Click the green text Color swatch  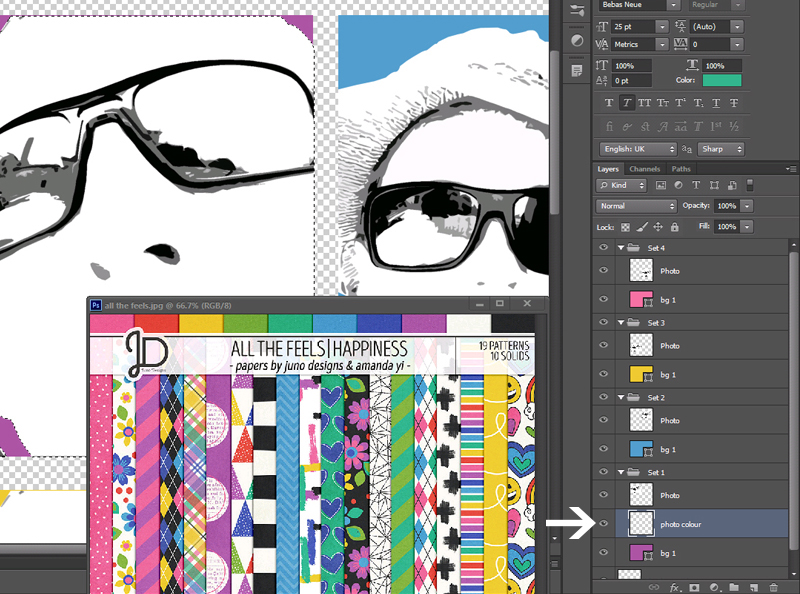722,80
